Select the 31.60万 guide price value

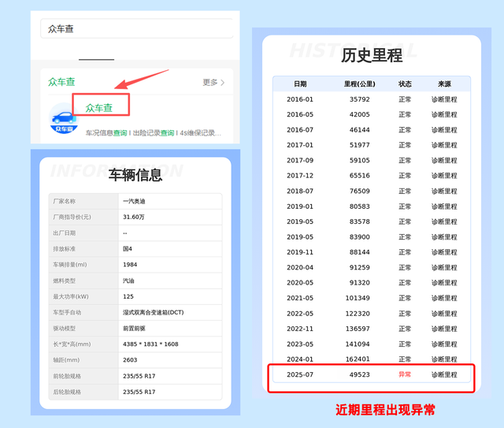(134, 217)
